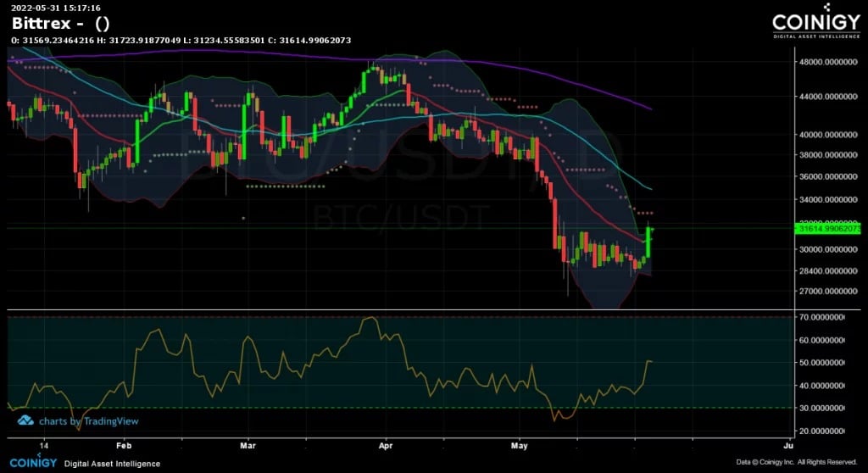The width and height of the screenshot is (868, 473).
Task: Click the Coinigy logo at top right
Action: pos(816,21)
